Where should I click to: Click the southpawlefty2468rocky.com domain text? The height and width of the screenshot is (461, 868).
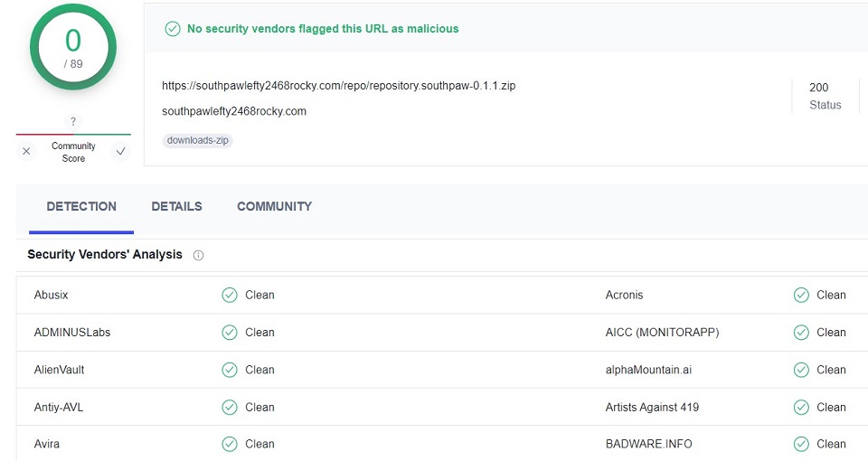tap(234, 111)
